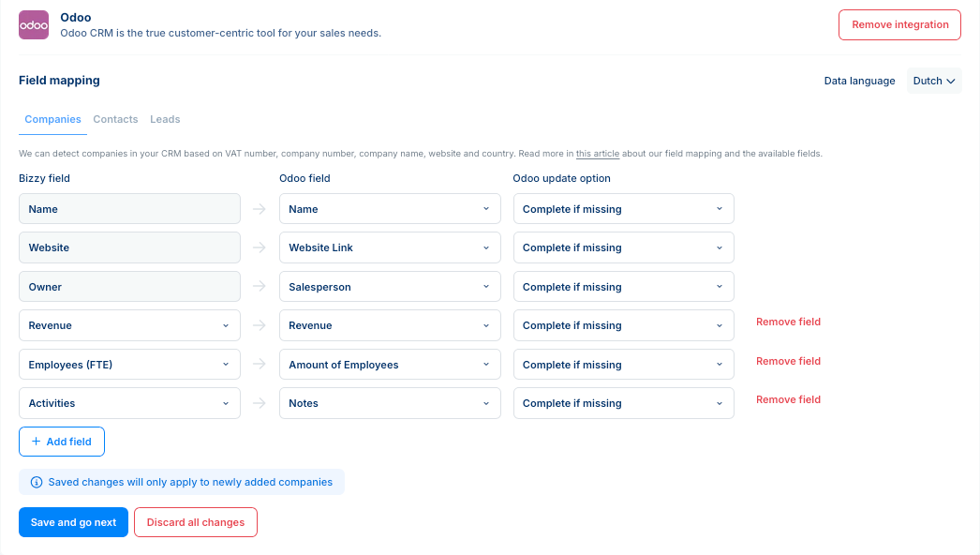Select the Companies tab
The image size is (980, 555).
[x=53, y=119]
